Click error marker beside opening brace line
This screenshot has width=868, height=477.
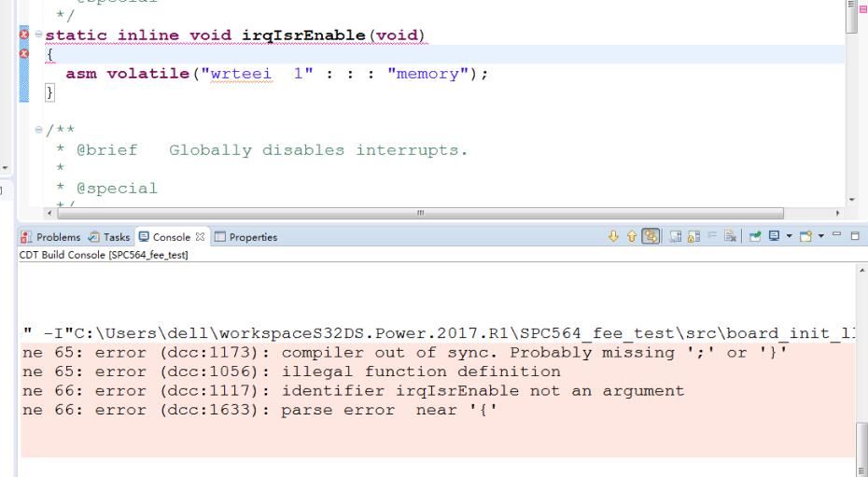24,54
